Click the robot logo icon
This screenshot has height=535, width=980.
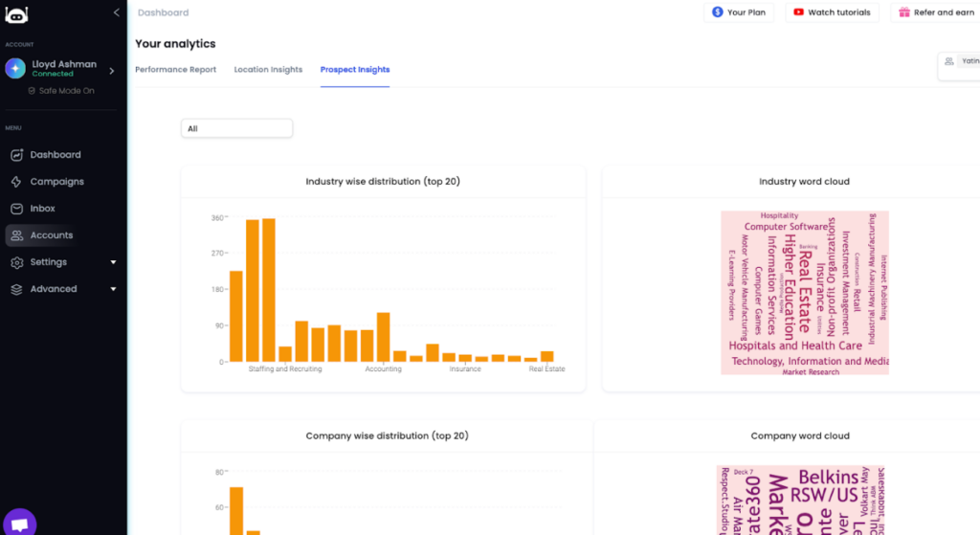coord(16,14)
